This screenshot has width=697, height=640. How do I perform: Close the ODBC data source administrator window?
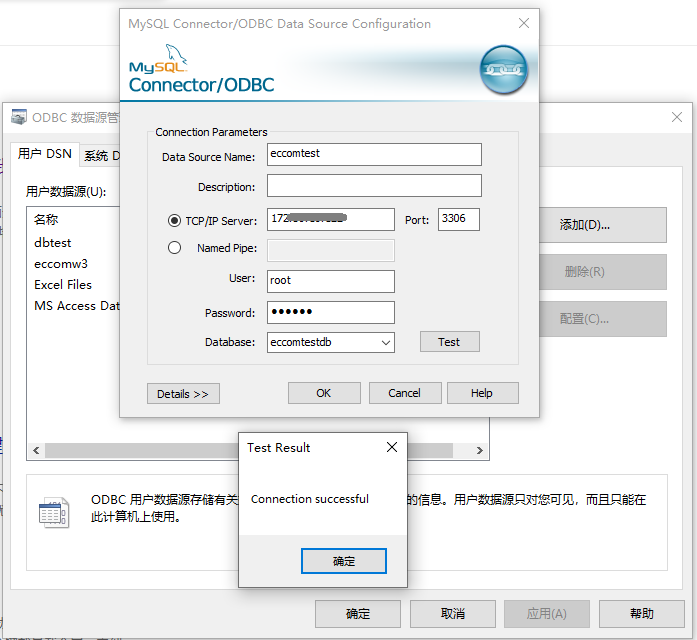tap(677, 117)
